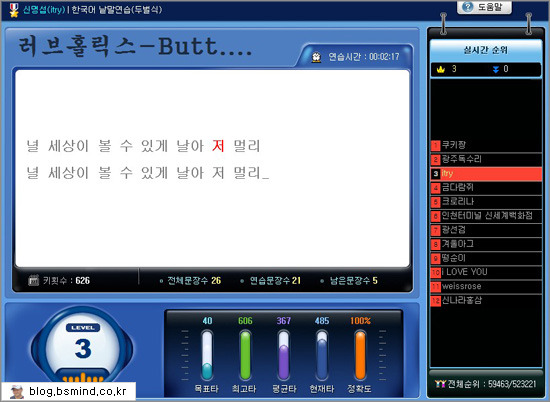The height and width of the screenshot is (402, 550).
Task: Click the 한국어 낱말연습(두벌식) mode label
Action: pos(117,9)
